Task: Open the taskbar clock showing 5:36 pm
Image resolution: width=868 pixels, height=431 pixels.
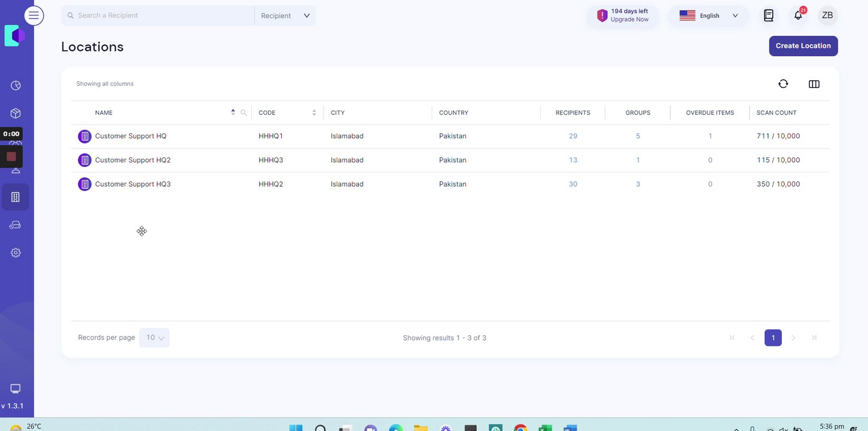Action: tap(832, 426)
